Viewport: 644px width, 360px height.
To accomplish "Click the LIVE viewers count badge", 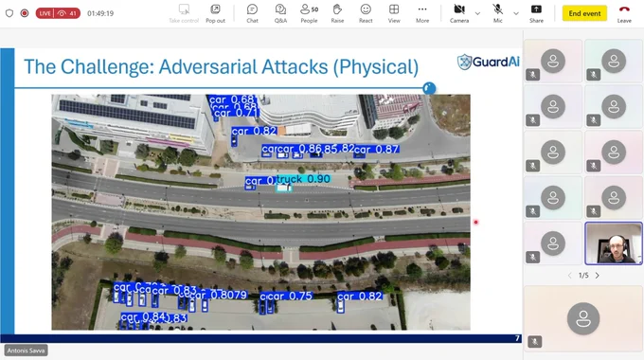I will coord(58,13).
